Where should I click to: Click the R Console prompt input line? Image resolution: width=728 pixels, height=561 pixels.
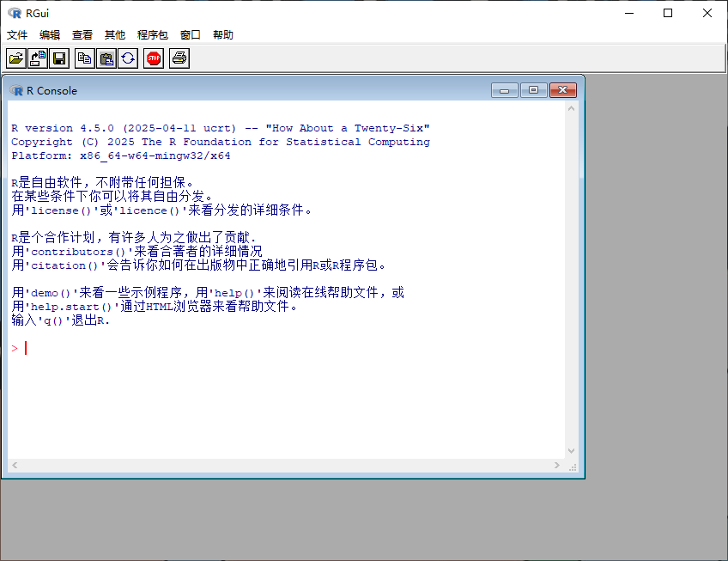click(287, 348)
